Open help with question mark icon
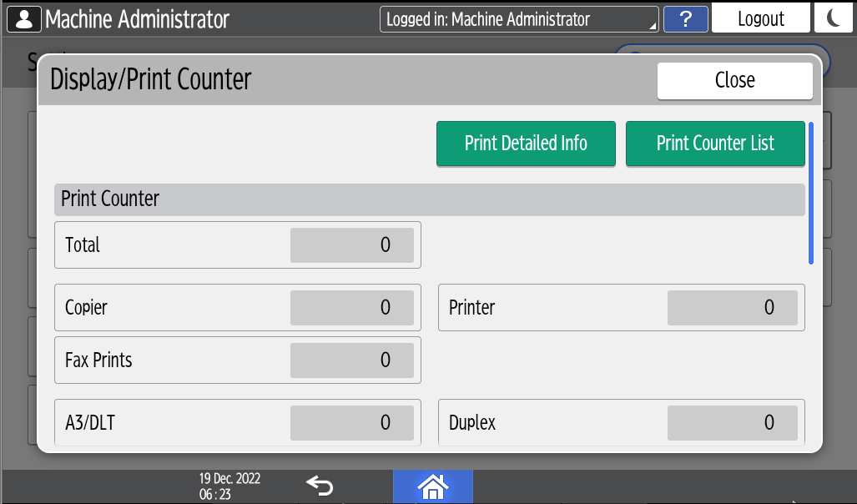Viewport: 857px width, 504px height. (x=685, y=19)
